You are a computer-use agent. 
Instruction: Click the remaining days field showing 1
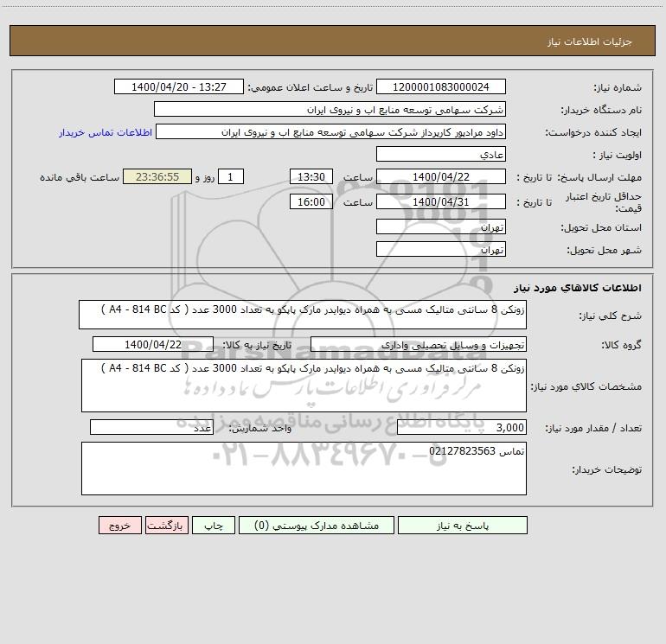click(x=231, y=176)
